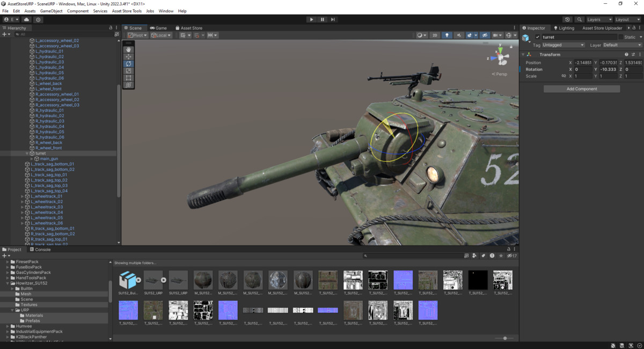Open Hierarchy panel three-dot options menu
The image size is (644, 349).
(x=117, y=27)
